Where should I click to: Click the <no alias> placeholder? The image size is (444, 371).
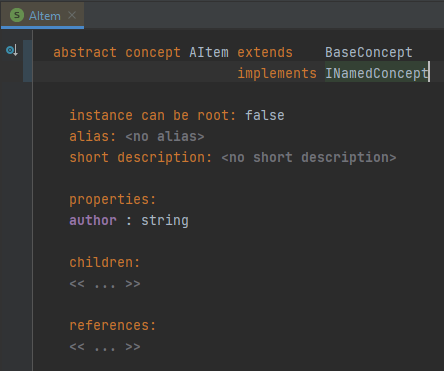coord(165,136)
